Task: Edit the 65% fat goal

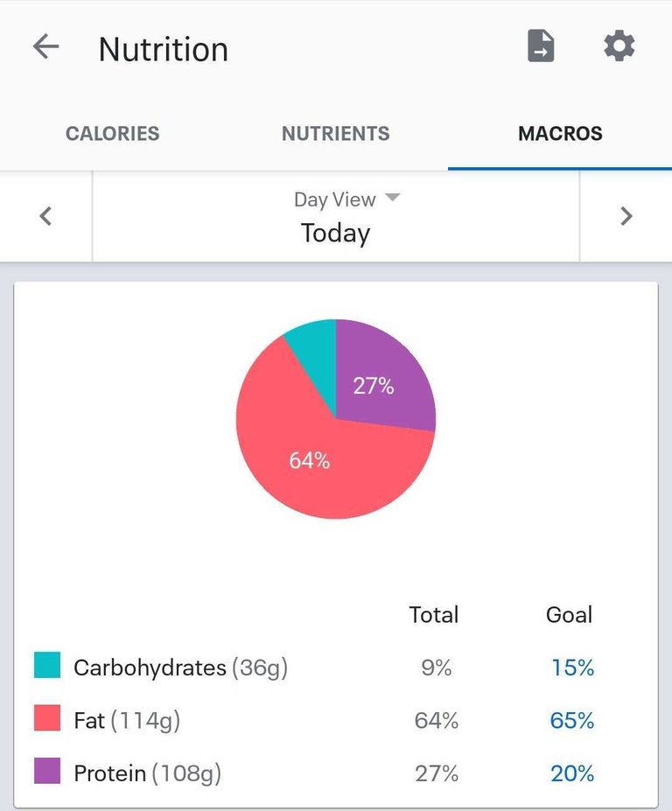Action: (x=572, y=721)
